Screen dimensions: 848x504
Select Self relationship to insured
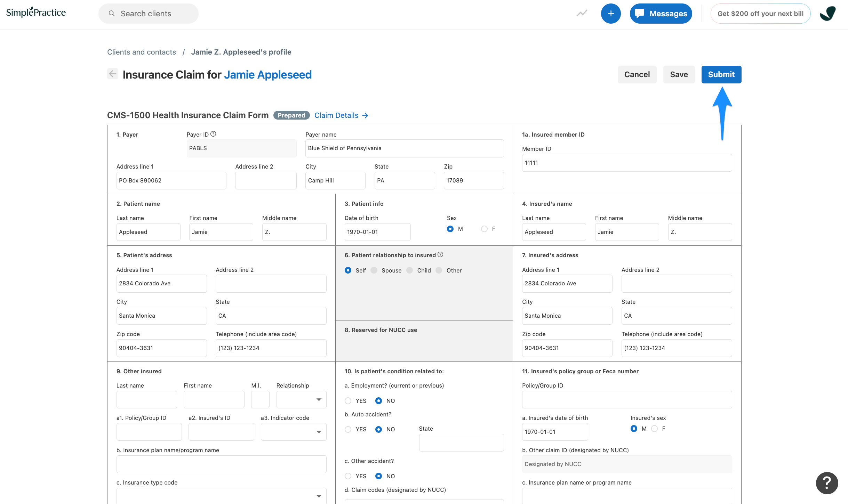(x=348, y=270)
